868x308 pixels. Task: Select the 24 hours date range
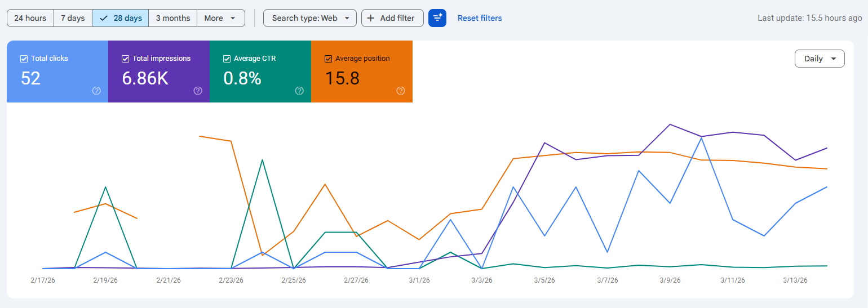click(x=30, y=18)
